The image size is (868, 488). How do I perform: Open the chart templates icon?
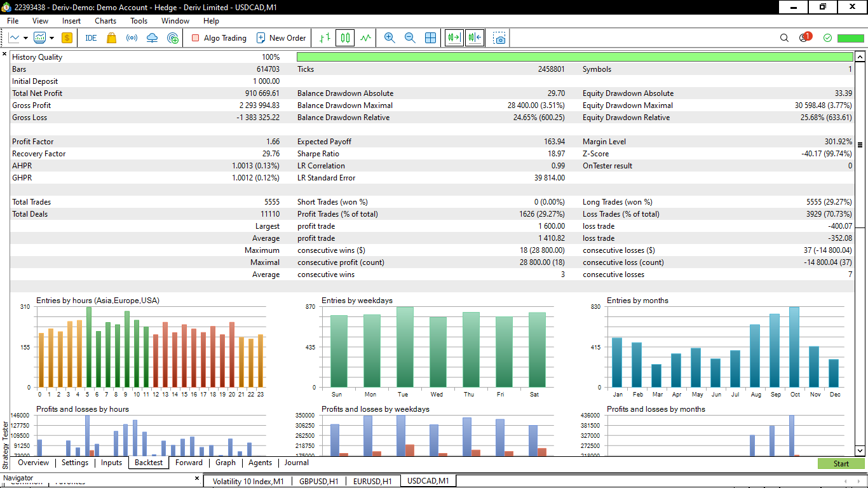tap(40, 38)
